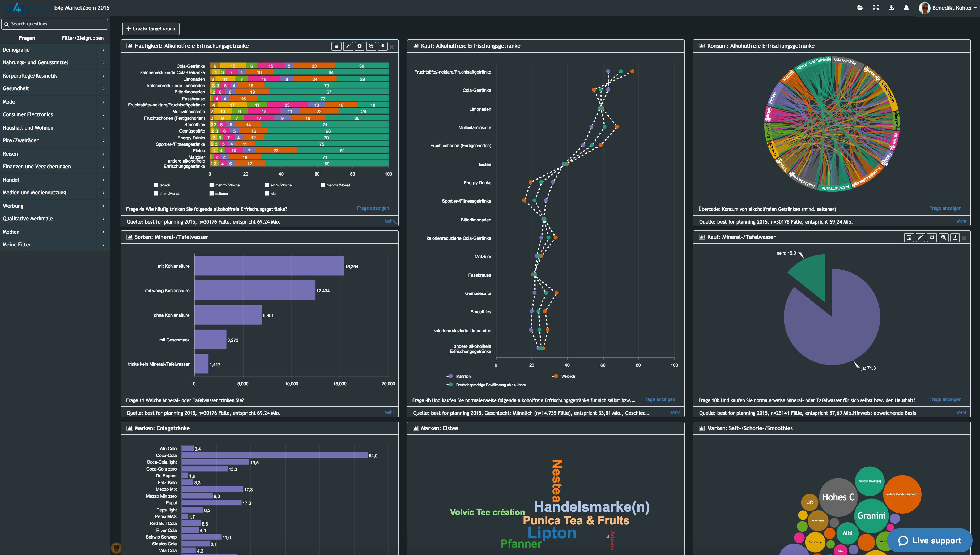Click the Granini bubble
This screenshot has width=980, height=555.
871,516
